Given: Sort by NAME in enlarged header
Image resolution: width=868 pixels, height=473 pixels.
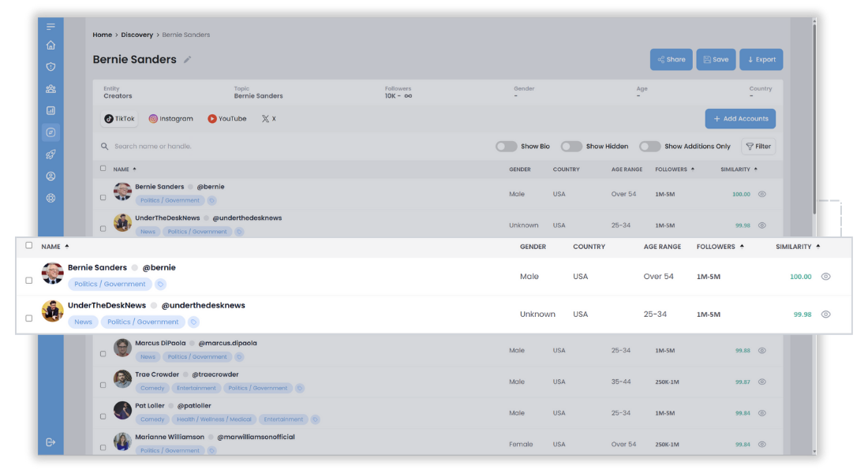Looking at the screenshot, I should coord(54,247).
